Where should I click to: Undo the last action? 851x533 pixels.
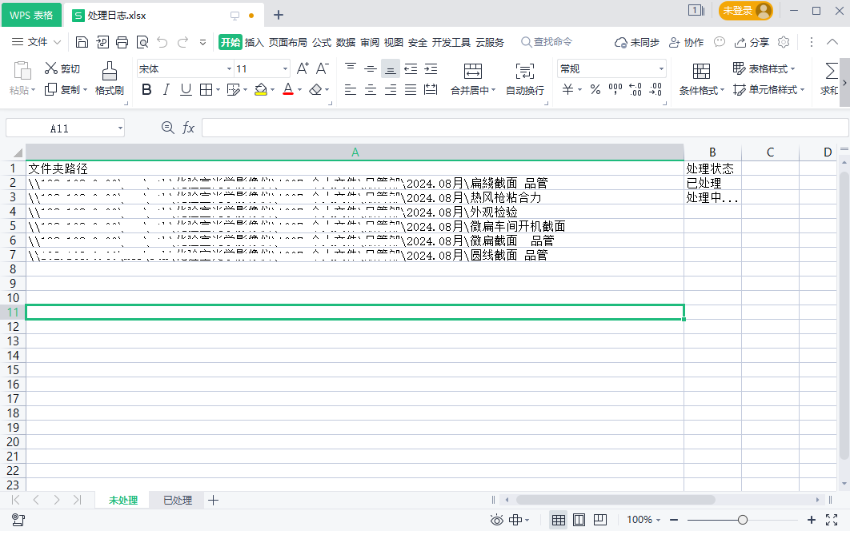pos(162,42)
